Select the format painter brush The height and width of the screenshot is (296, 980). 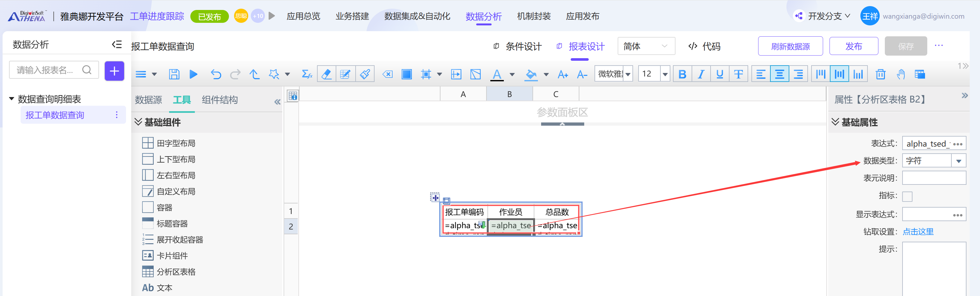(365, 74)
